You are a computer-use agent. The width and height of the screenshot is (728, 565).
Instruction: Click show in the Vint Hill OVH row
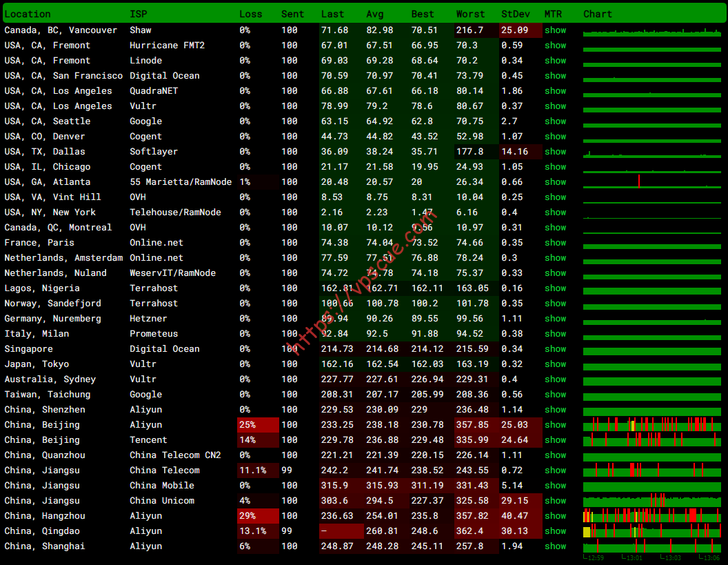[x=555, y=197]
